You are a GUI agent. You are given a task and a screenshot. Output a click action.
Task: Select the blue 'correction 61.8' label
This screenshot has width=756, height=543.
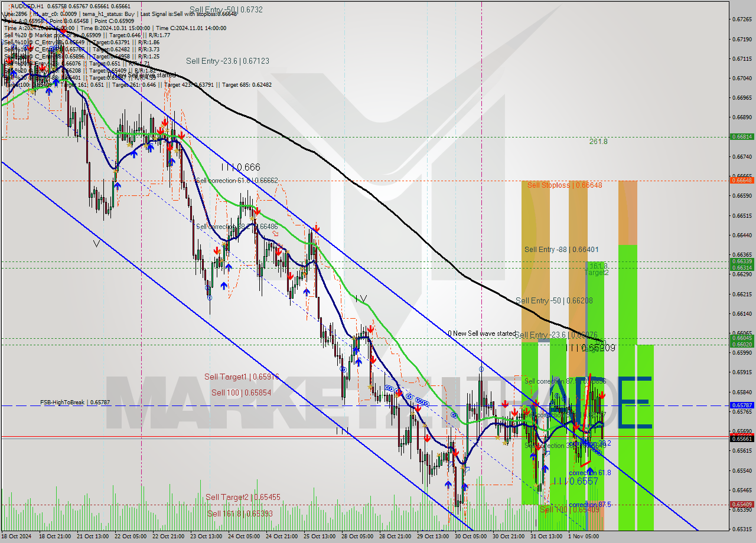pos(590,473)
